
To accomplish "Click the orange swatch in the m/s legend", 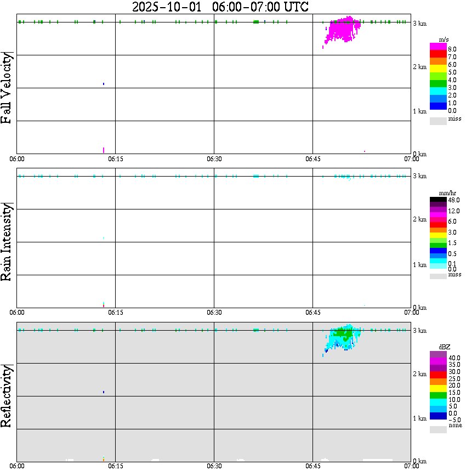I will click(x=438, y=62).
